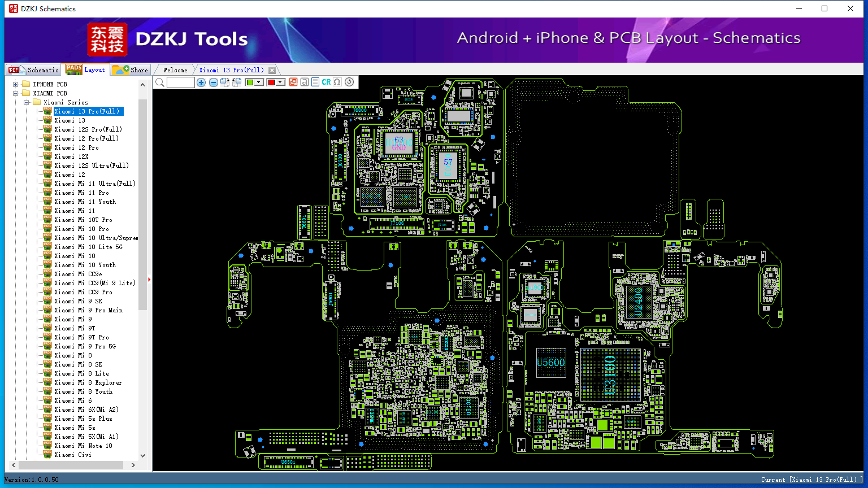This screenshot has height=488, width=868.
Task: Click the PCB icon beside Xiaomi Mi 8
Action: (x=47, y=355)
